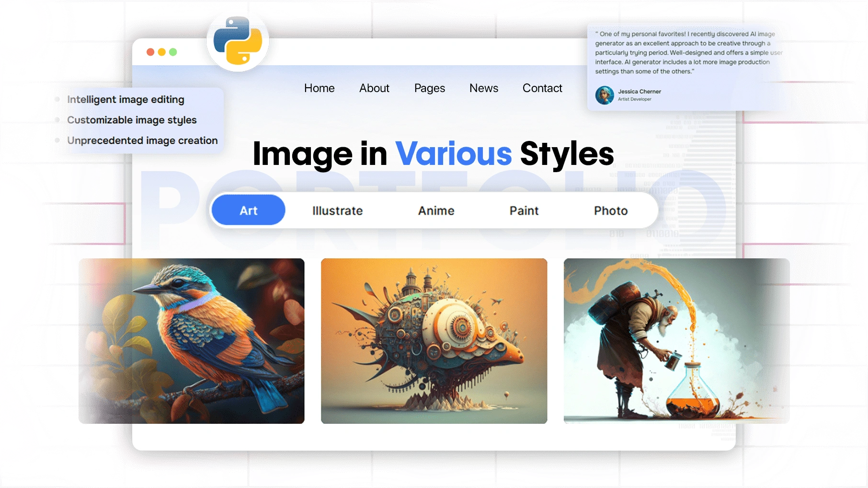Click the red browser window dot
The width and height of the screenshot is (868, 488).
[x=149, y=51]
